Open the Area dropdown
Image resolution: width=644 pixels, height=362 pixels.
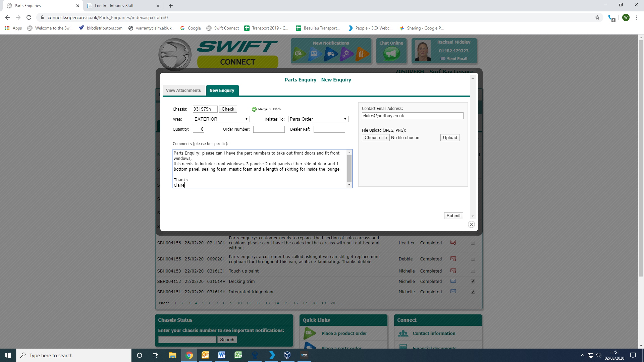(221, 119)
